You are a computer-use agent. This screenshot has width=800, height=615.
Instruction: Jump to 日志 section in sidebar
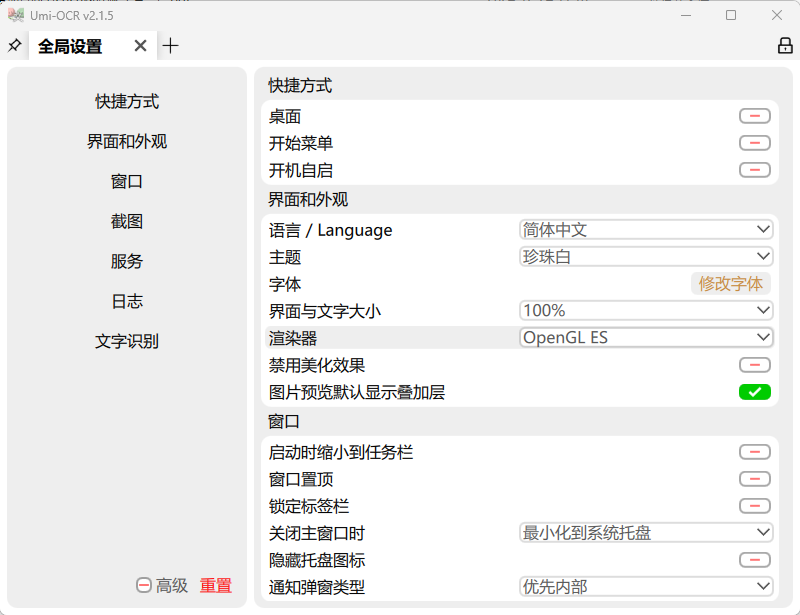pos(127,301)
